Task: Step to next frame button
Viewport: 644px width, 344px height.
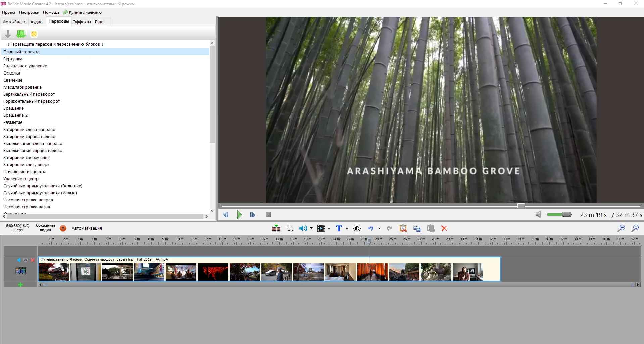Action: point(253,215)
